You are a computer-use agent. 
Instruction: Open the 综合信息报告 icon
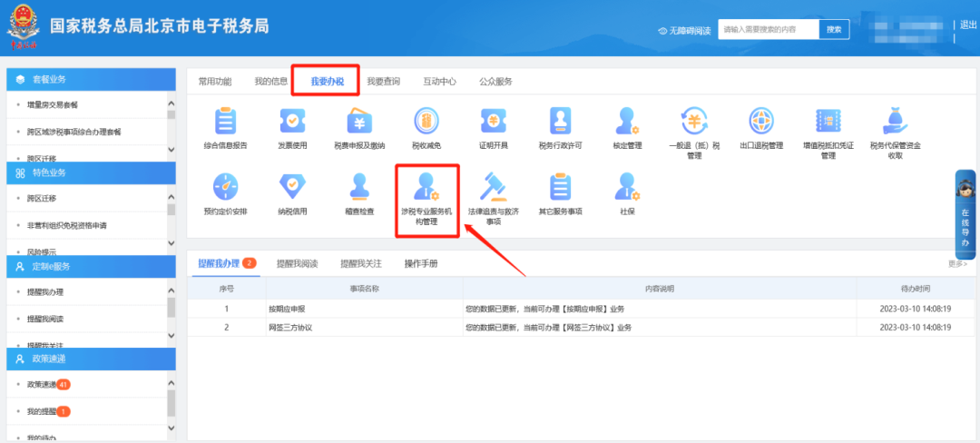tap(225, 122)
